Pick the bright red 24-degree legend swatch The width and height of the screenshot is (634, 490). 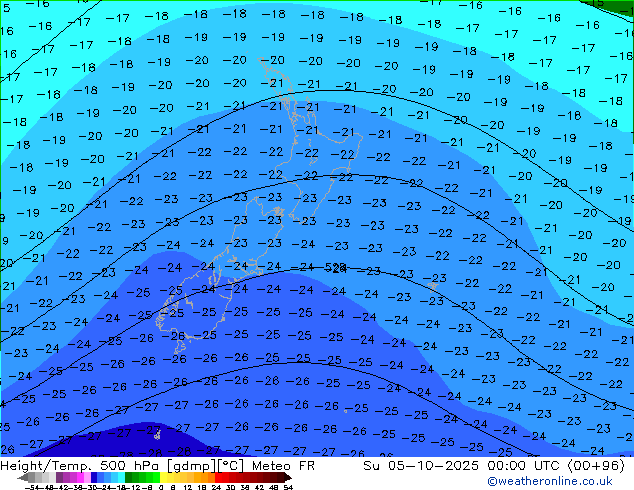coord(218,477)
